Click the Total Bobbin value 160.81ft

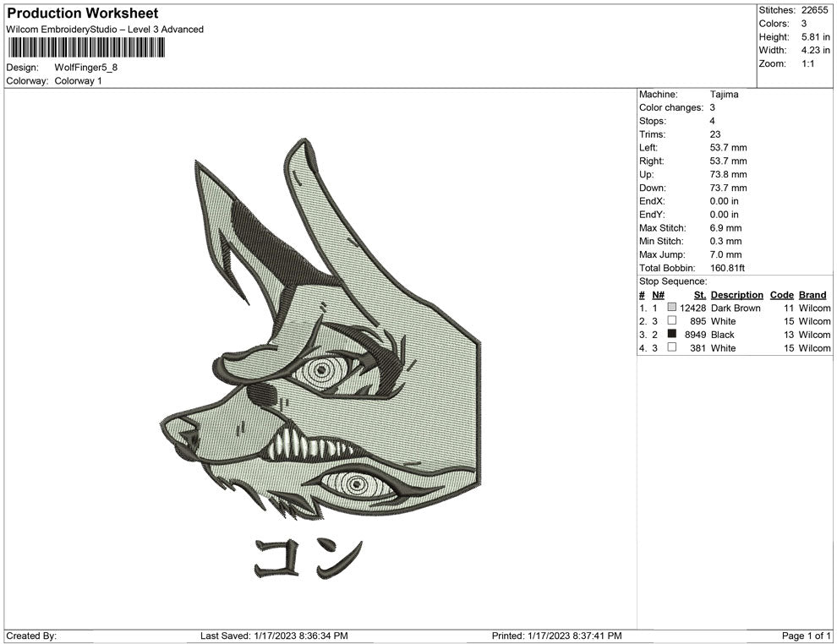(x=725, y=268)
